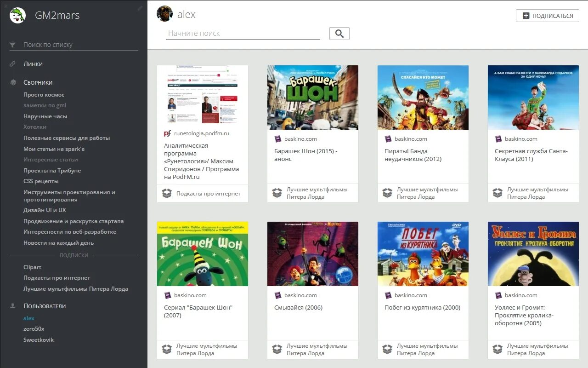Open Побег из курятника (2000) title

pyautogui.click(x=423, y=308)
